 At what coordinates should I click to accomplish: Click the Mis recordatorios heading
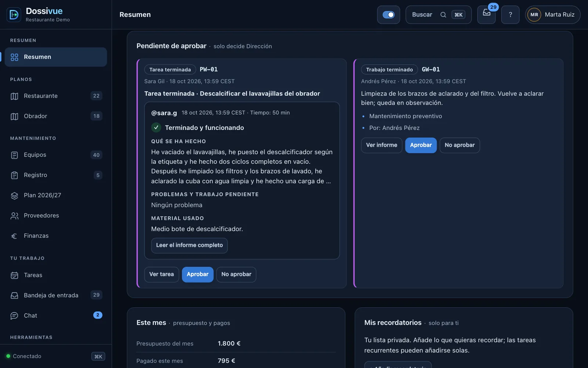pos(393,323)
